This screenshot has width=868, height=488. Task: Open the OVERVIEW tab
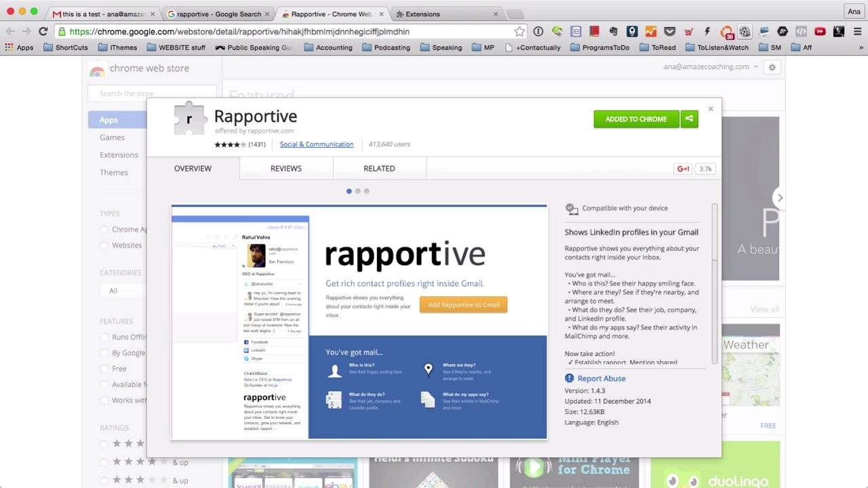193,168
